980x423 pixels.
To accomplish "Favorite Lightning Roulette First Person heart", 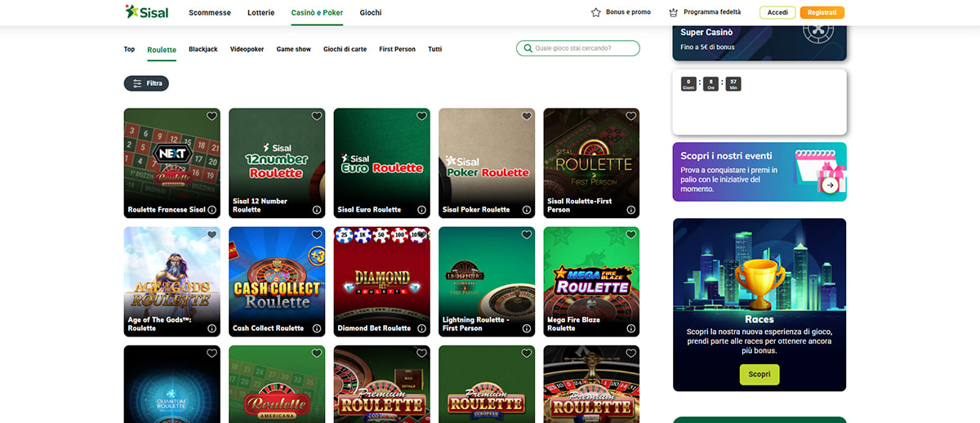I will (527, 234).
